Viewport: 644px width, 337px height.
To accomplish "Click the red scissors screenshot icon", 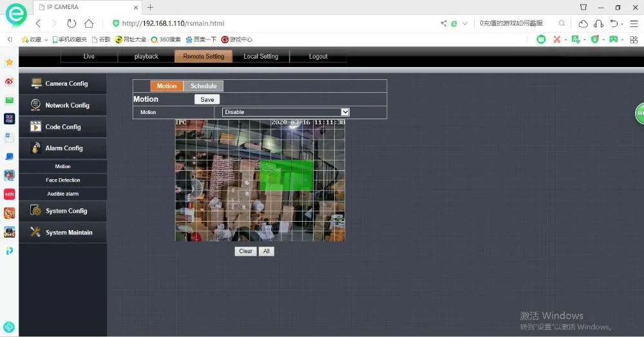I will tap(557, 39).
